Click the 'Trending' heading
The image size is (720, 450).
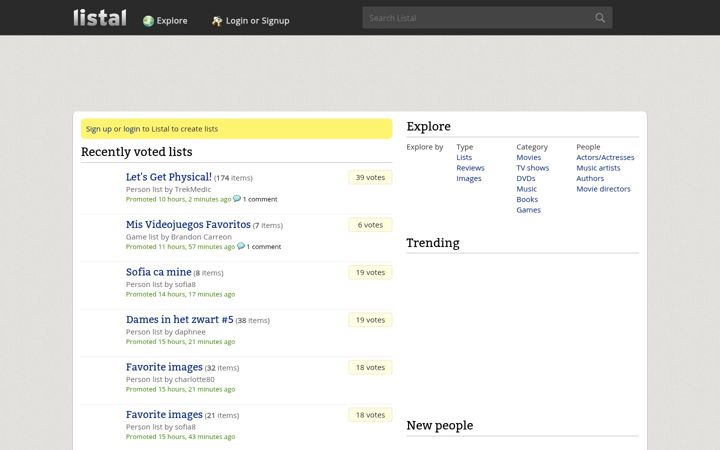(x=433, y=243)
